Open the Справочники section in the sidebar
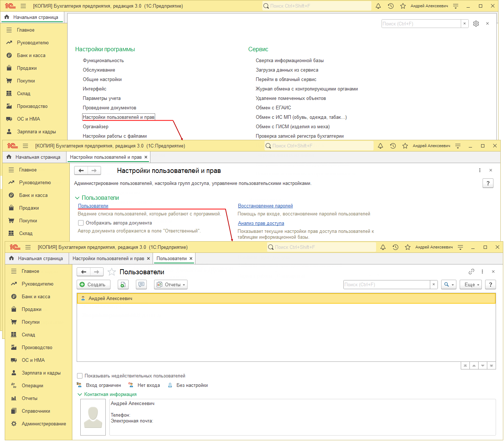The height and width of the screenshot is (441, 504). [36, 411]
